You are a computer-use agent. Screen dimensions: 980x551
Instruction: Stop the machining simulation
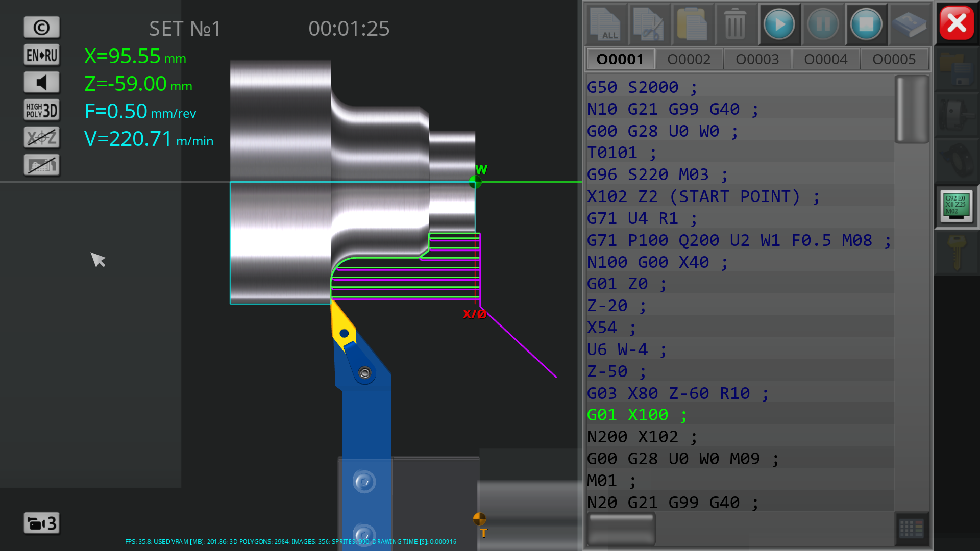coord(866,24)
